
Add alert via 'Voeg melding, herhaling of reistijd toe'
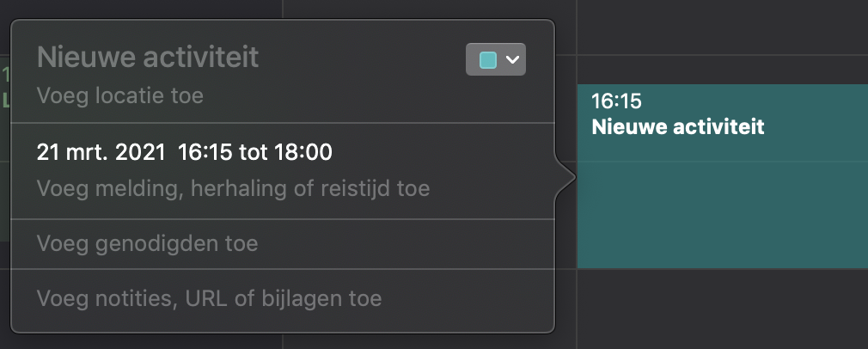click(233, 187)
